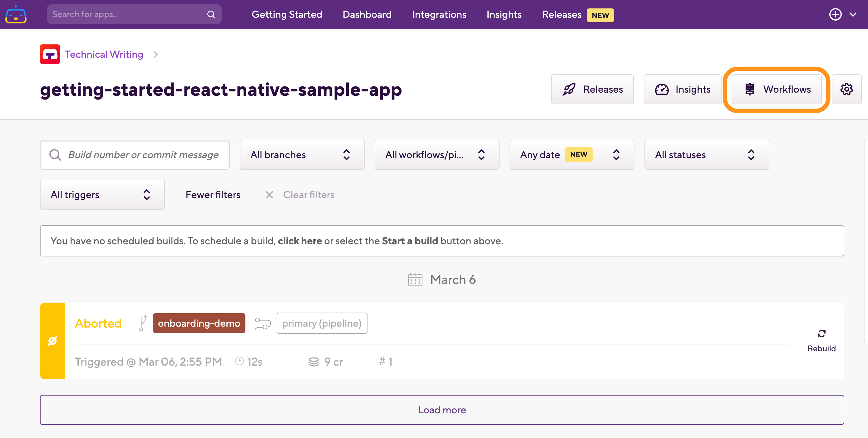Click the build number or commit message field
Screen dimensions: 868x438
coord(143,155)
